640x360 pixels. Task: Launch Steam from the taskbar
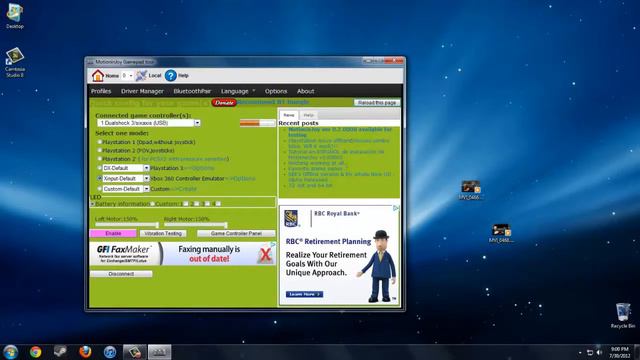click(60, 352)
